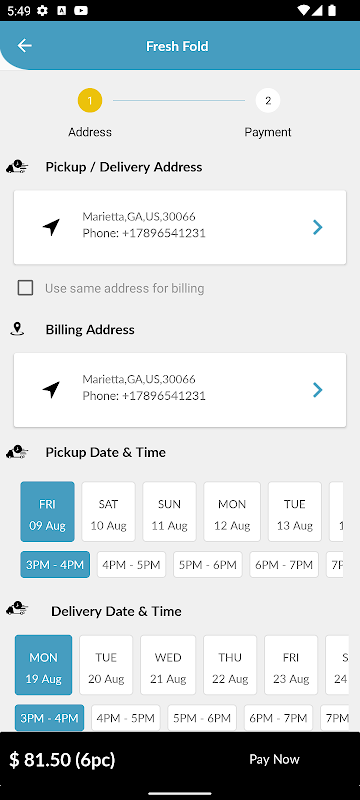Pick MON 12 Aug pickup date
This screenshot has height=800, width=360.
pyautogui.click(x=232, y=511)
